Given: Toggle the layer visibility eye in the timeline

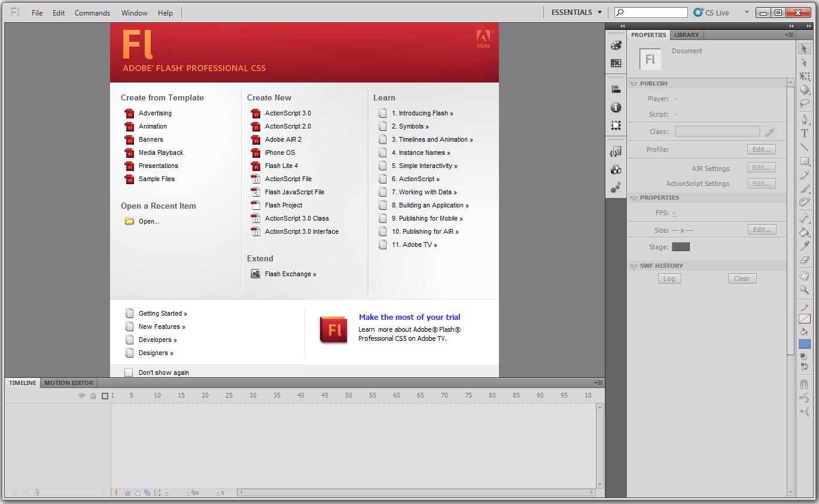Looking at the screenshot, I should (81, 395).
